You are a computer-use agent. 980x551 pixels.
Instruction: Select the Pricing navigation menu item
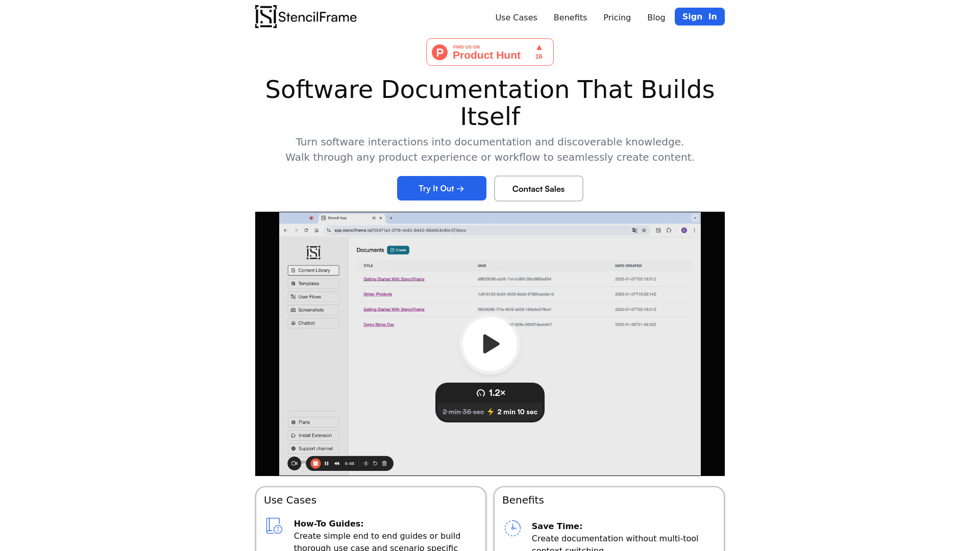click(x=617, y=17)
